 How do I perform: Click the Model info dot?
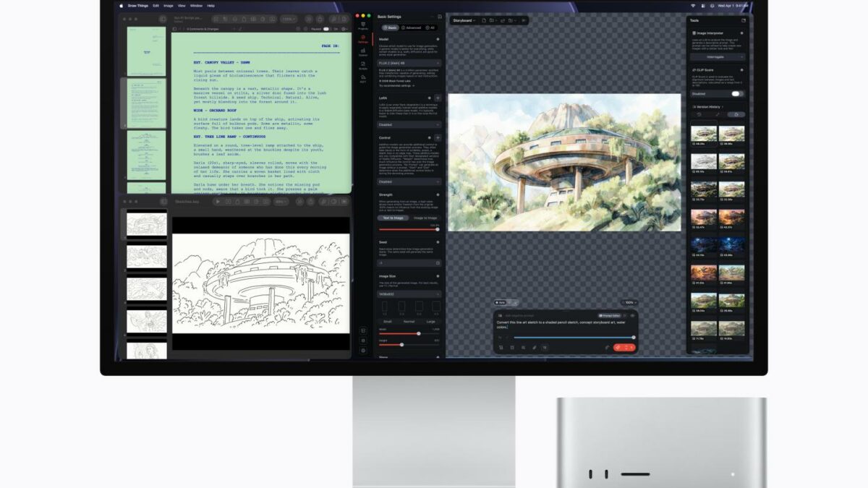click(439, 40)
